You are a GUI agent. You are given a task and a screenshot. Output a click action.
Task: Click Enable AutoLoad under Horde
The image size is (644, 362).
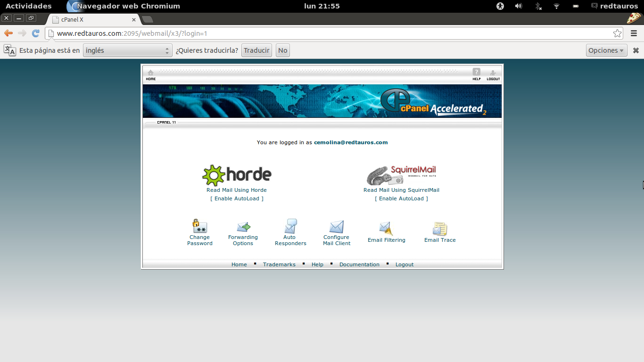[237, 198]
